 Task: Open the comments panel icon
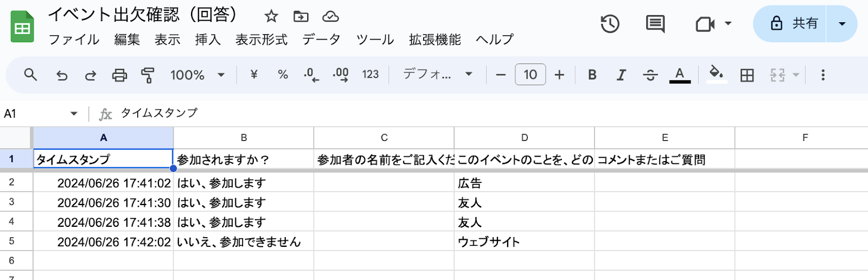655,24
